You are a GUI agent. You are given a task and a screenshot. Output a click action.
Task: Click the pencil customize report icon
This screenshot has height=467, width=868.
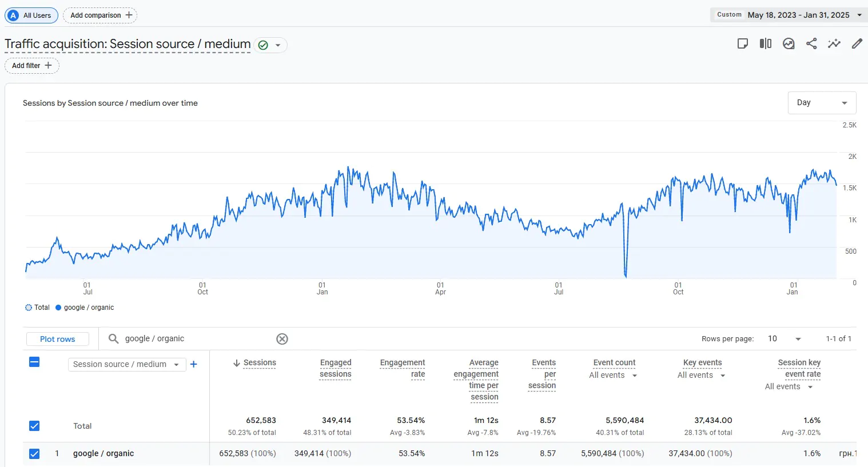tap(857, 43)
